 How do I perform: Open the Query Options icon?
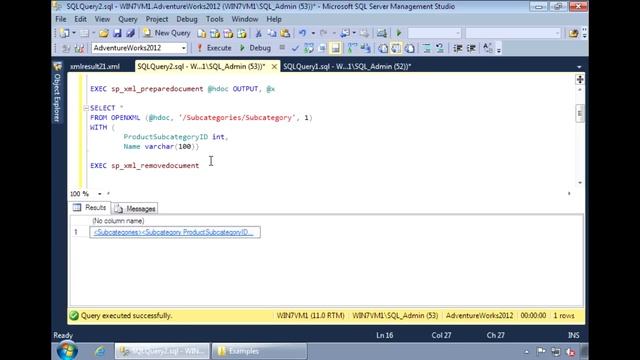[322, 48]
